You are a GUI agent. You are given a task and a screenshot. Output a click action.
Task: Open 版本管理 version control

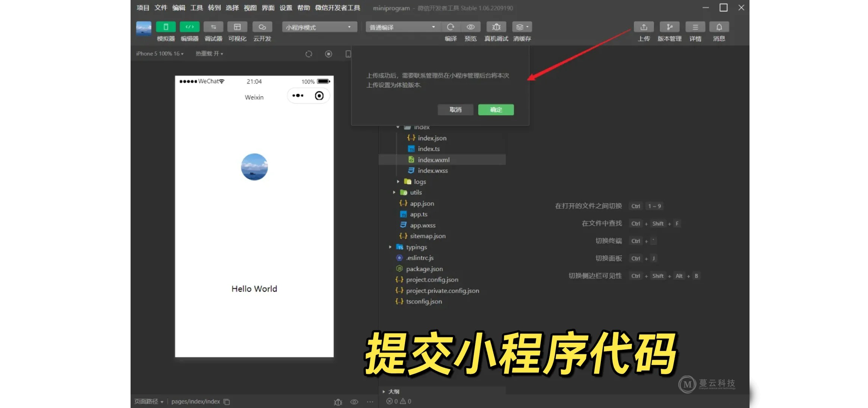click(669, 27)
